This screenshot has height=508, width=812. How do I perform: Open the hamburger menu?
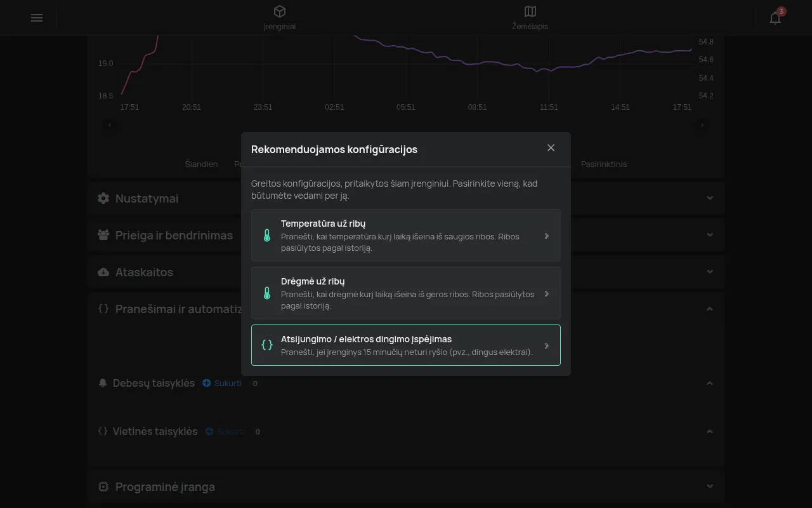click(x=37, y=18)
